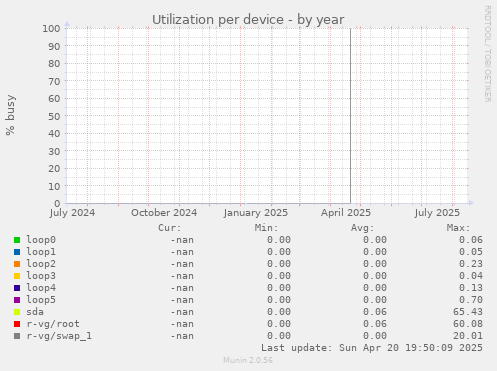This screenshot has height=371, width=497.
Task: Click the loop0 device label
Action: coord(41,240)
